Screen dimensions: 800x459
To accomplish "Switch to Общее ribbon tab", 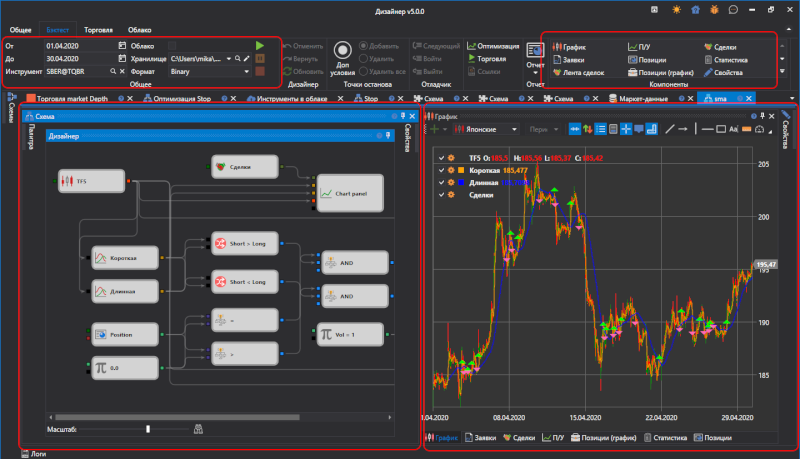I will [x=20, y=30].
